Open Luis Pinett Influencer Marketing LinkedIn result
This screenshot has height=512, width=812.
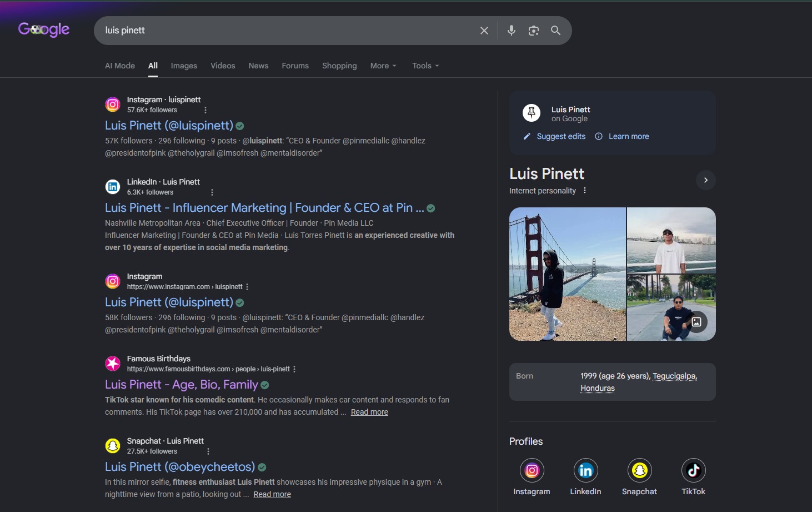(x=264, y=208)
